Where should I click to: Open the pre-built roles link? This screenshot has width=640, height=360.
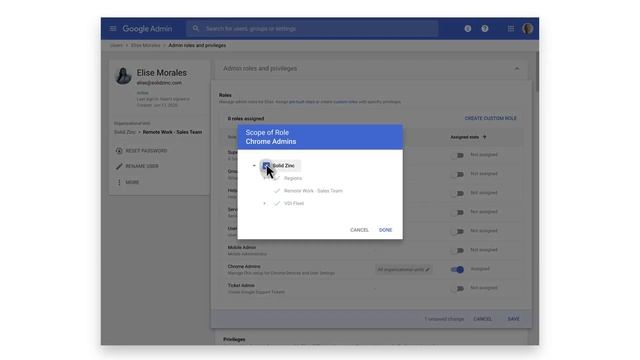coord(302,102)
